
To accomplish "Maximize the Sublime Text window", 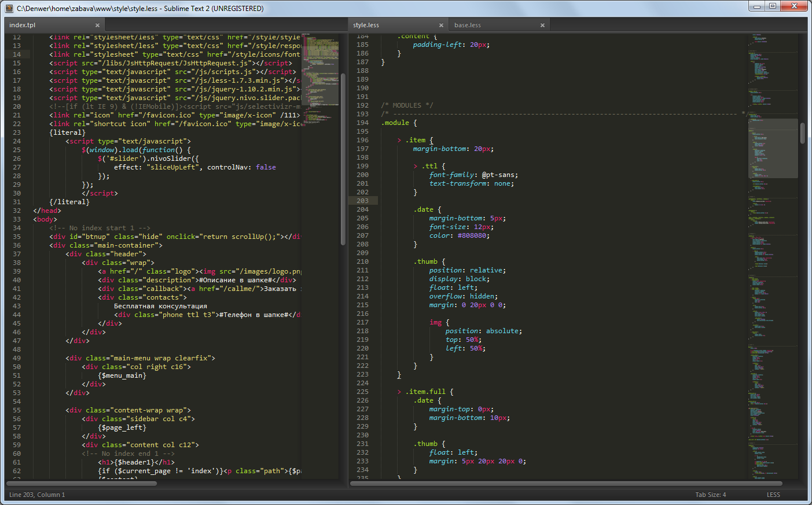I will 772,6.
